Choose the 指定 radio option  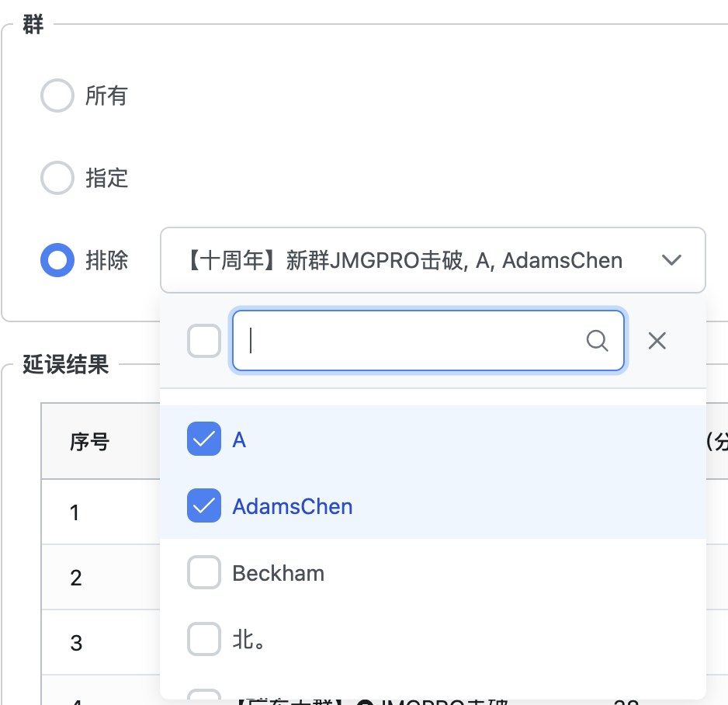pos(57,179)
